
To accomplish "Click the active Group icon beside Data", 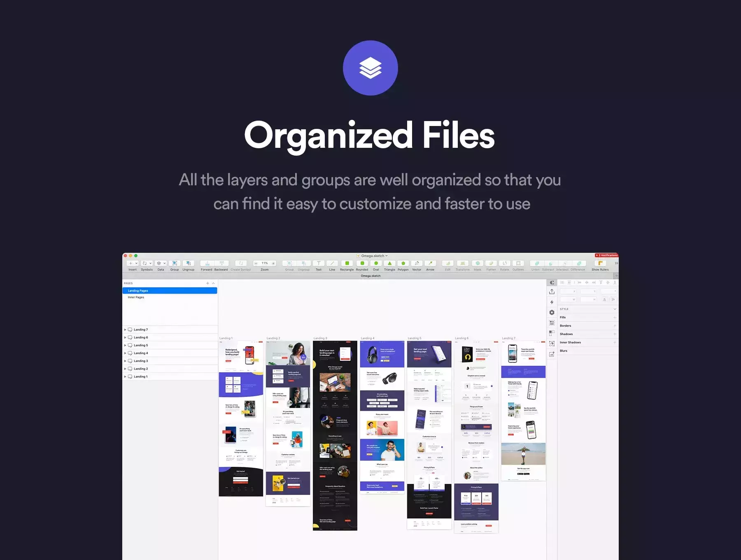I will pos(175,263).
